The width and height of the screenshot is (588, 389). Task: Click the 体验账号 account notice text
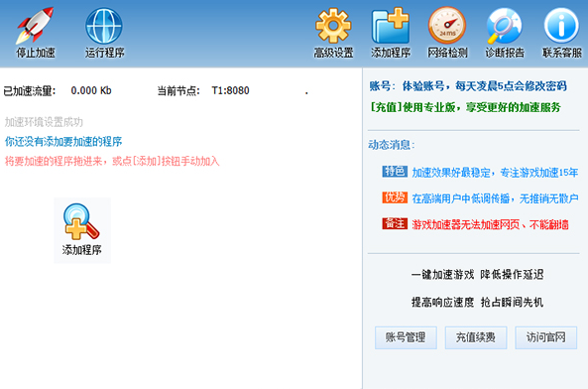pos(485,86)
